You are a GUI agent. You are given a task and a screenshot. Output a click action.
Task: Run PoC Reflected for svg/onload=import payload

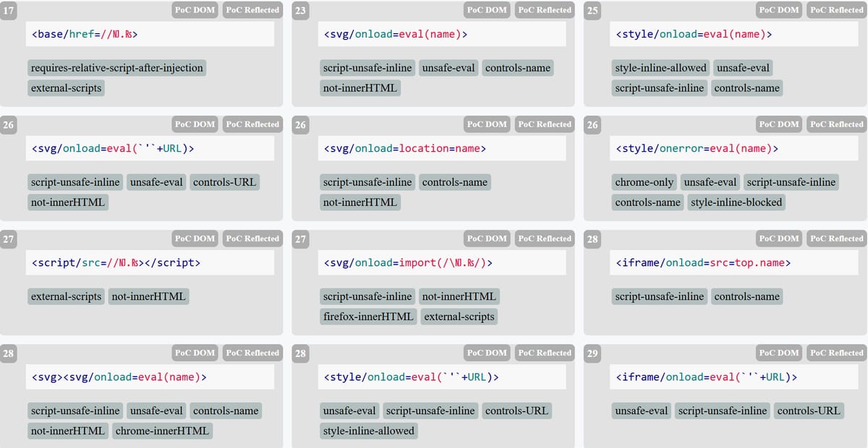tap(545, 238)
